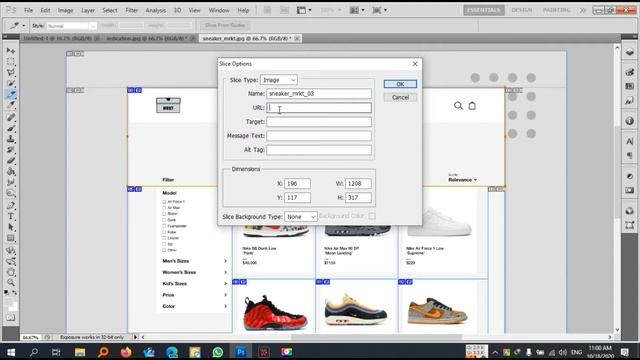Image resolution: width=640 pixels, height=360 pixels.
Task: Open the Paragraph panel icon
Action: pos(629,156)
